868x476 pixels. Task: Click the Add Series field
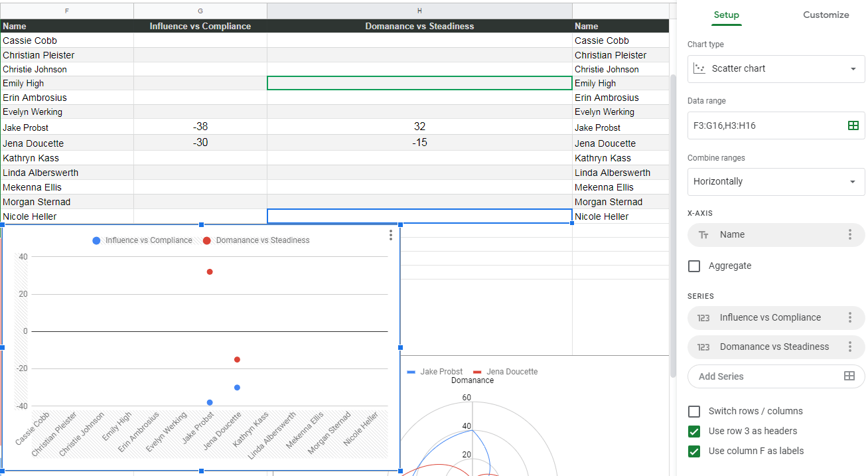[776, 376]
